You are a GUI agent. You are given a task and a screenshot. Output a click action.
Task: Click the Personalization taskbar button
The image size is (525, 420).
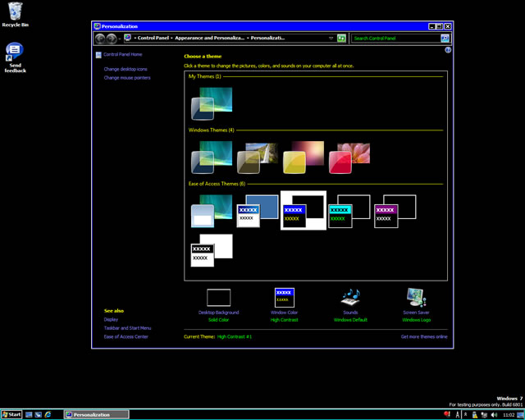(97, 414)
